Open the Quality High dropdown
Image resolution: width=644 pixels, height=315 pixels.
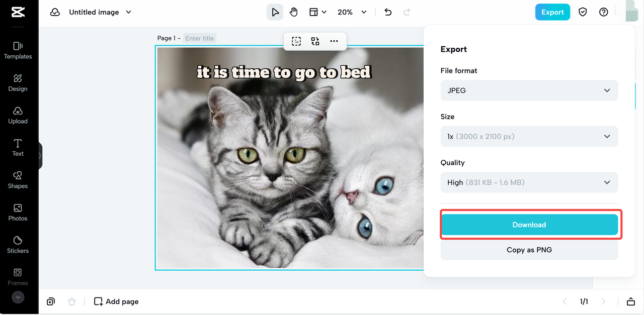coord(529,182)
